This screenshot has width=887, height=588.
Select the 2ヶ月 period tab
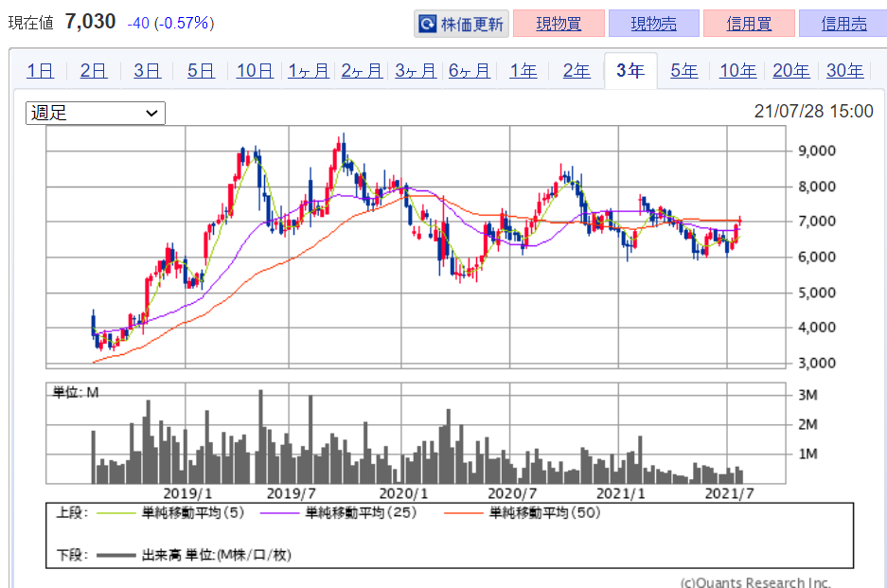click(362, 71)
